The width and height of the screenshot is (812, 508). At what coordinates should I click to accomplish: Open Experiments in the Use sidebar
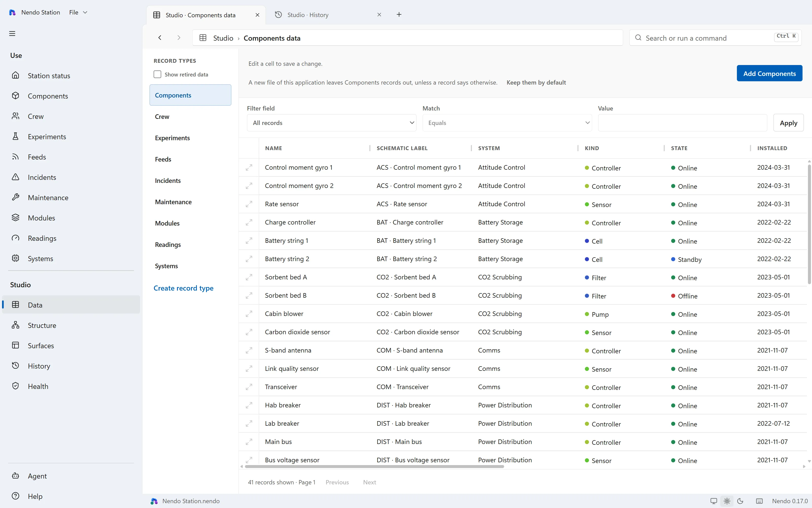click(71, 137)
